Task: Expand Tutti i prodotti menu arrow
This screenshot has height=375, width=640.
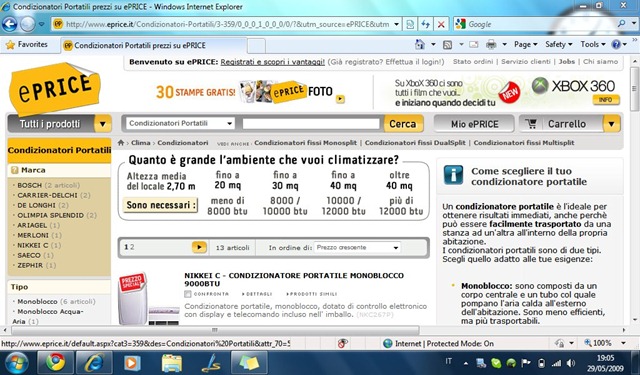Action: [x=103, y=124]
